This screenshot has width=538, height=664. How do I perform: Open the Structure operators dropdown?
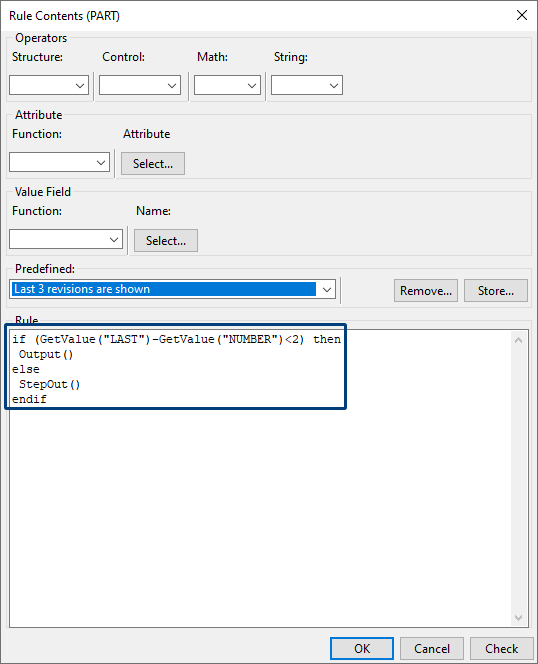(49, 86)
